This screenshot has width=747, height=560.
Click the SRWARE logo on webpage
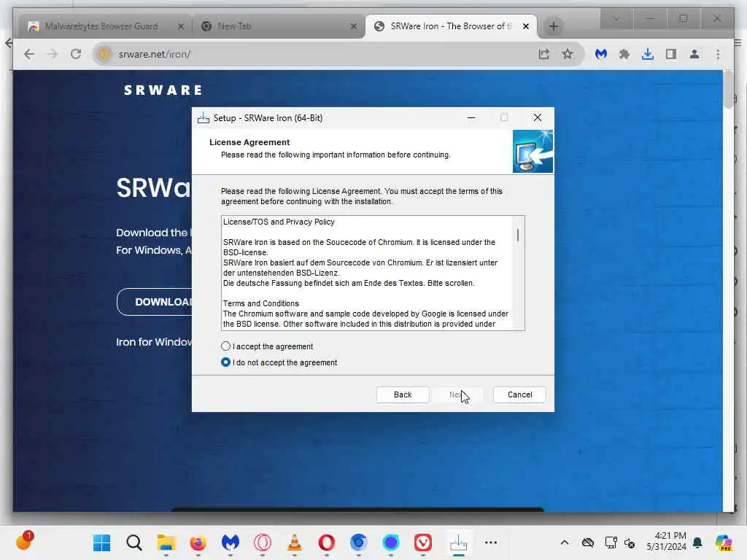tap(163, 90)
